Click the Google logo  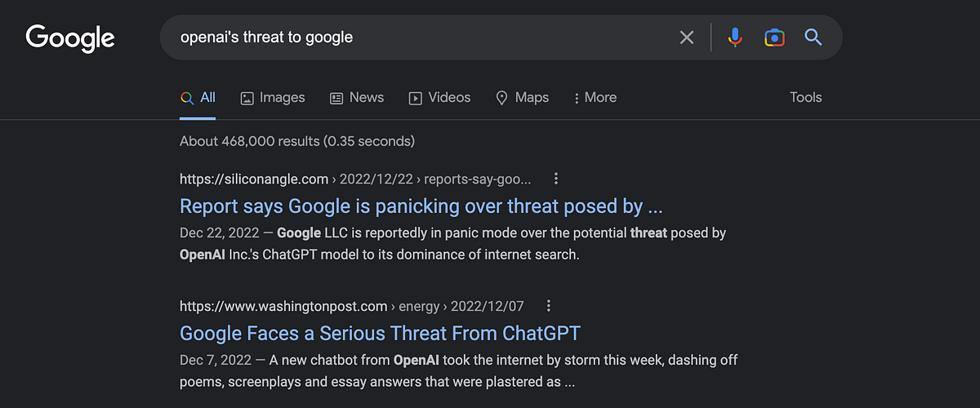(x=70, y=38)
